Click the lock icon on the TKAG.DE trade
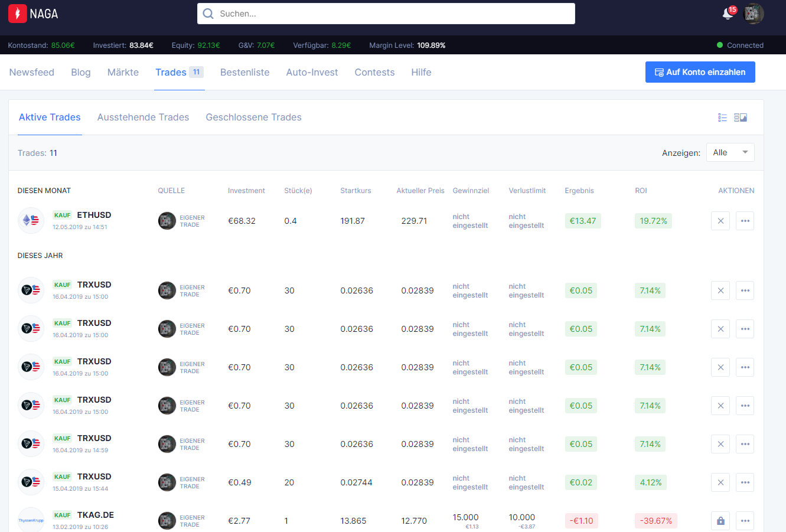The width and height of the screenshot is (786, 532). (720, 521)
